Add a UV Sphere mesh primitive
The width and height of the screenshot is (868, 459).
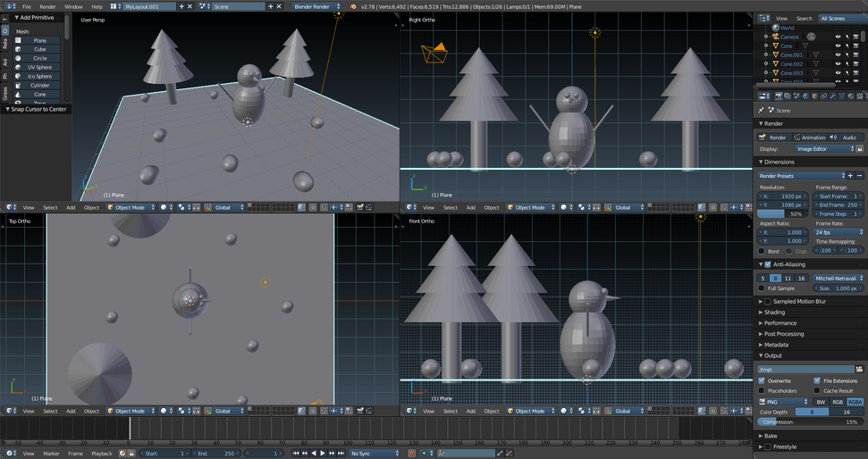pyautogui.click(x=39, y=67)
